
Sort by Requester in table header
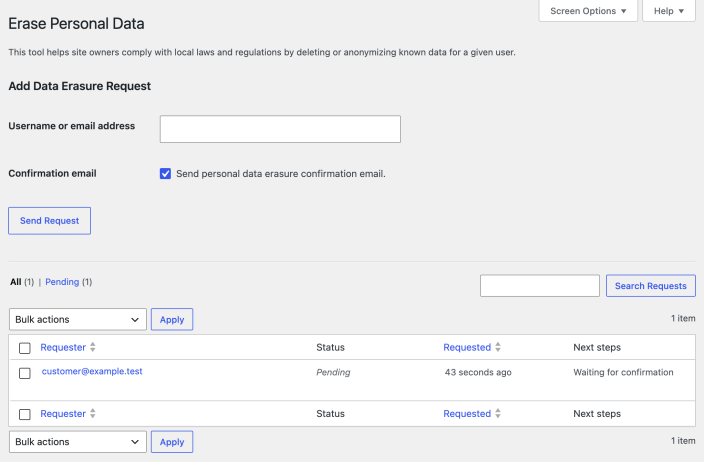pyautogui.click(x=63, y=348)
